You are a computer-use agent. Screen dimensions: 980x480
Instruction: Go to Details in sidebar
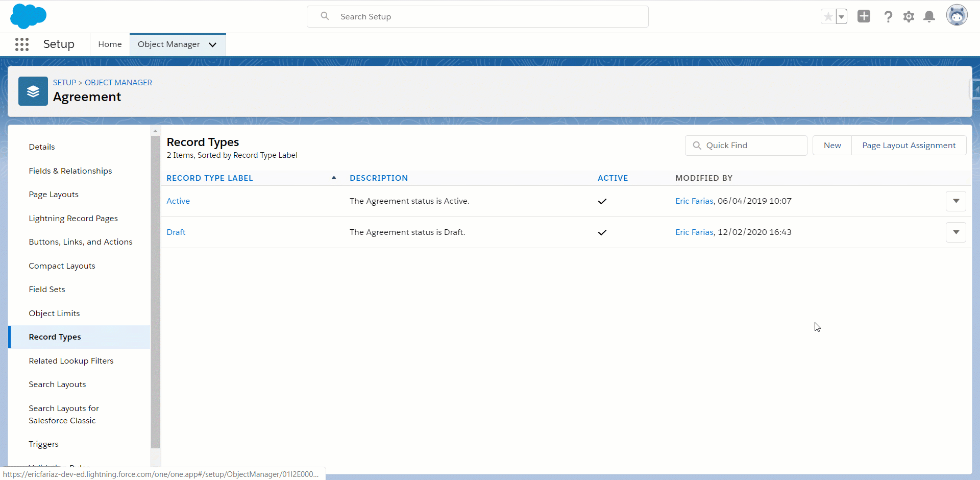coord(42,147)
